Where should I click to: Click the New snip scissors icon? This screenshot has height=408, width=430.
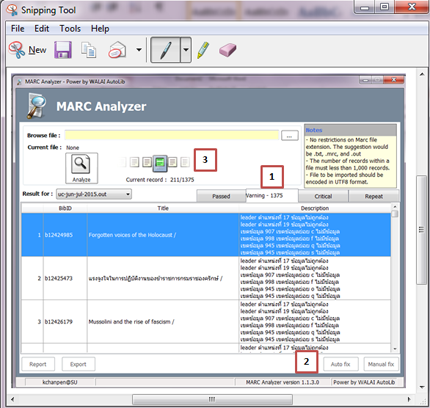point(17,50)
